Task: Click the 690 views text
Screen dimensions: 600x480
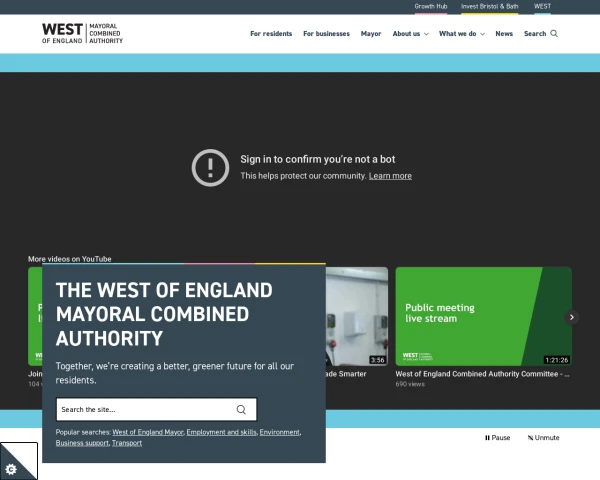Action: coord(410,384)
